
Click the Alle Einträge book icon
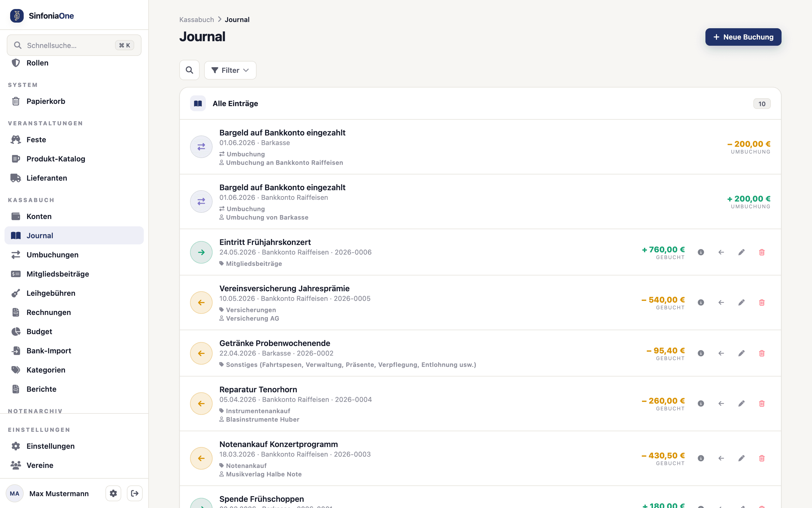tap(198, 104)
